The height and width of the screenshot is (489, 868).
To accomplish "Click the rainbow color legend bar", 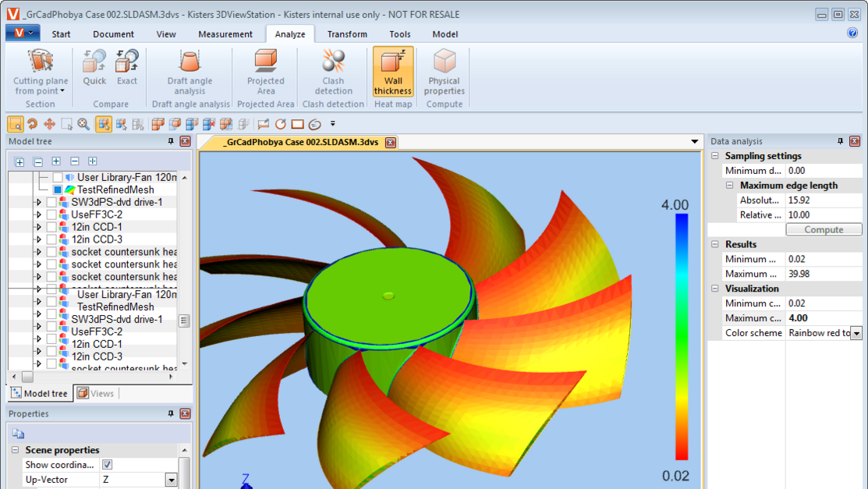I will pyautogui.click(x=682, y=337).
